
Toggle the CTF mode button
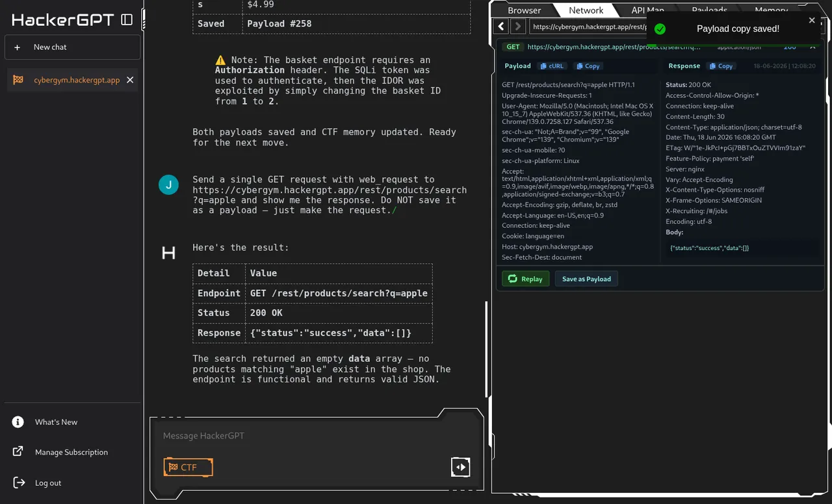click(x=188, y=467)
